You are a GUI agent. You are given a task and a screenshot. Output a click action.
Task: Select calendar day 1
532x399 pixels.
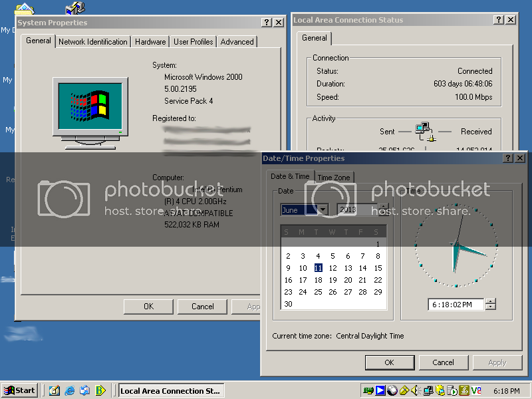378,244
